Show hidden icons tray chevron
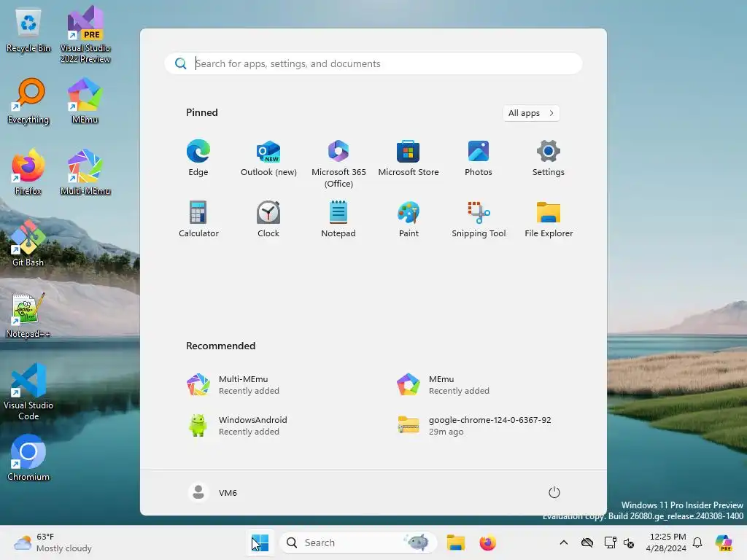 [564, 542]
